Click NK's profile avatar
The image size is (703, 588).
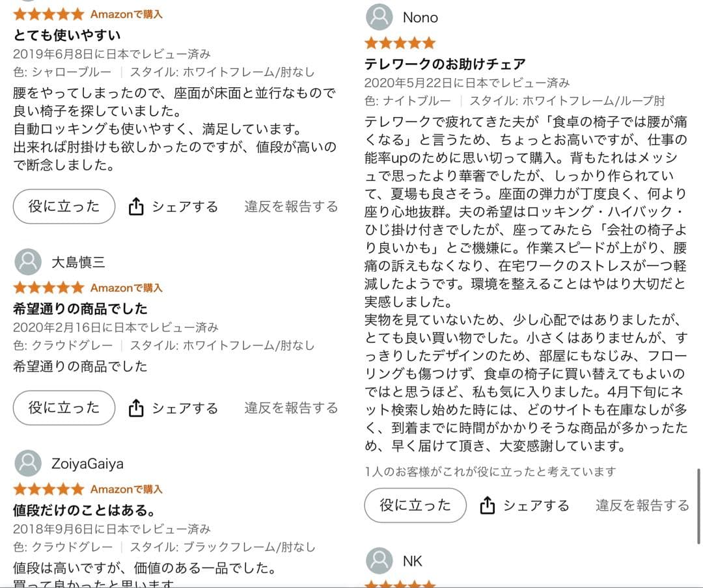378,560
